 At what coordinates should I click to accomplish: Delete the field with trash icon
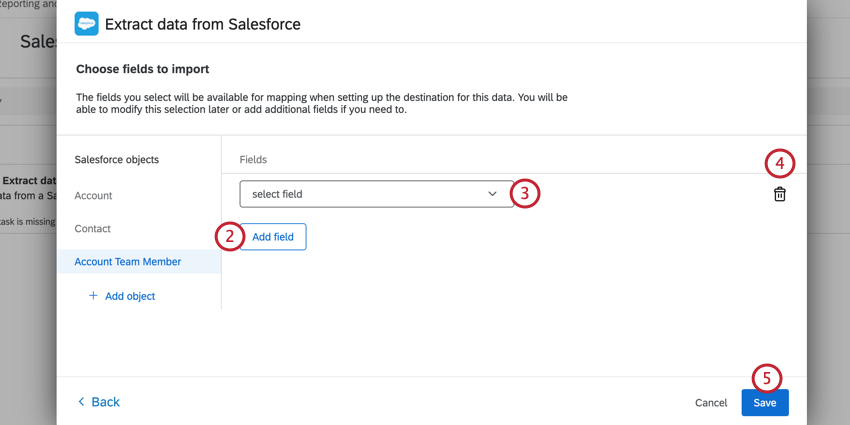(x=779, y=194)
